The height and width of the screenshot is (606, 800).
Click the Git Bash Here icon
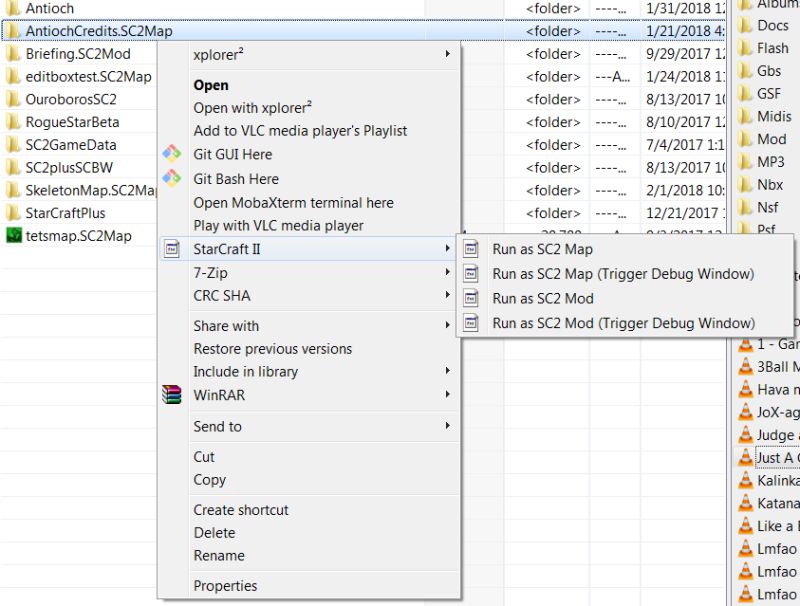coord(171,179)
